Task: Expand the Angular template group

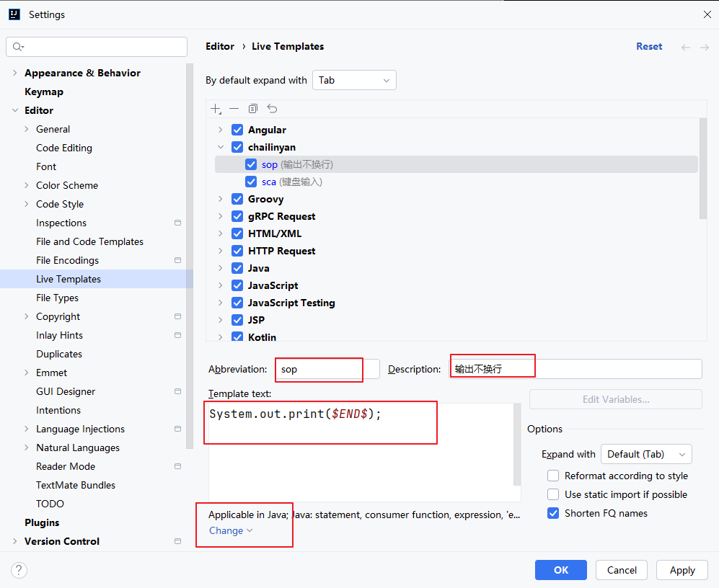Action: point(221,130)
